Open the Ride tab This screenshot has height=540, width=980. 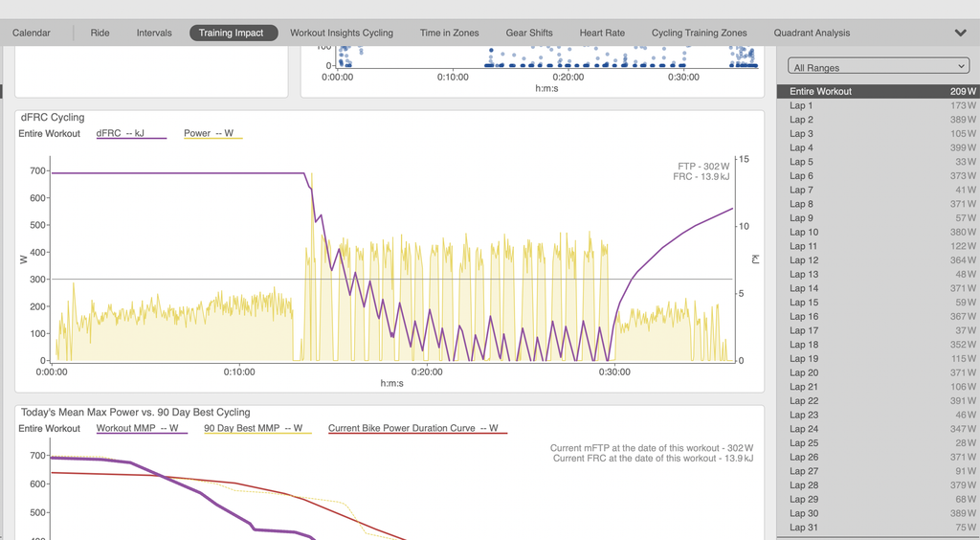(100, 33)
